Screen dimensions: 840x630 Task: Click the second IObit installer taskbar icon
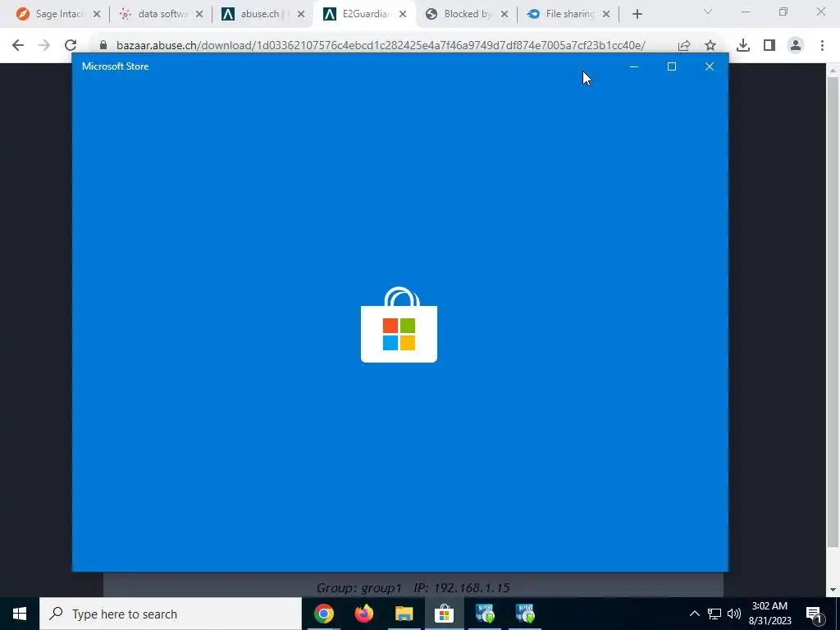pyautogui.click(x=524, y=614)
